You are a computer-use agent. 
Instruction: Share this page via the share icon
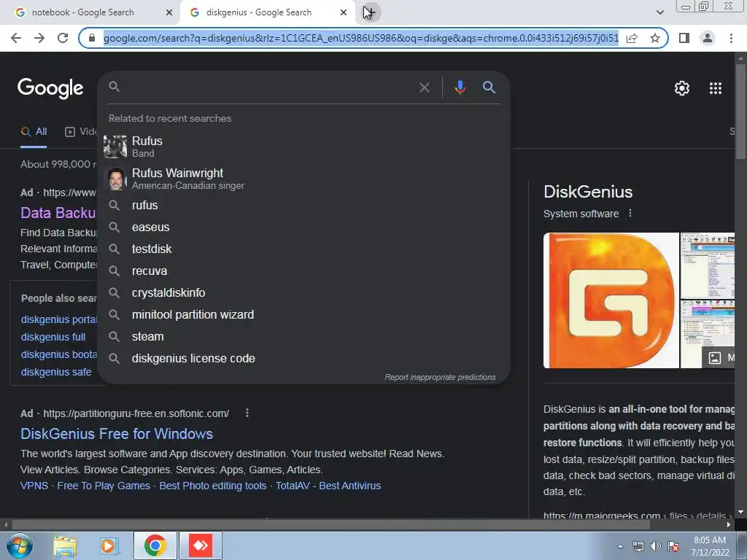[632, 38]
